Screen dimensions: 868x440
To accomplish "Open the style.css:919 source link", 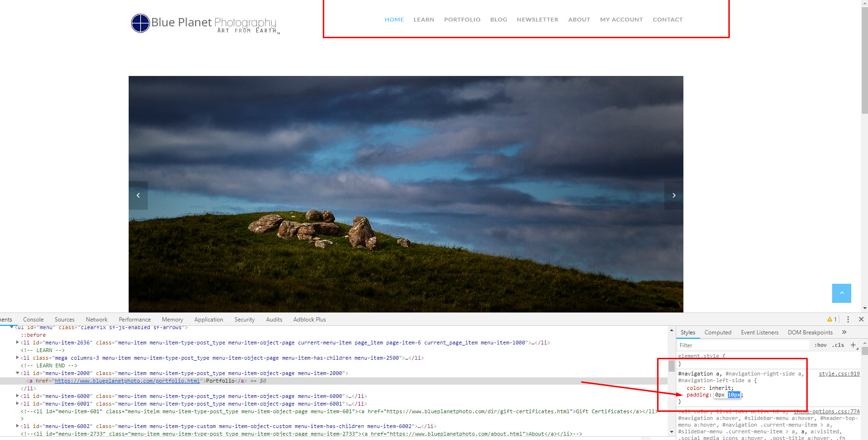I will 839,374.
